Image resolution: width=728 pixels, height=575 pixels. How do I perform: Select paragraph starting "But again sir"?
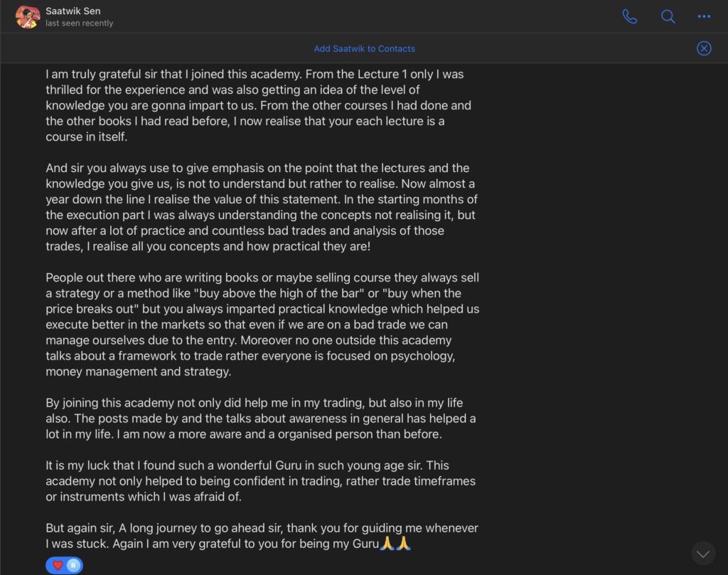click(262, 535)
